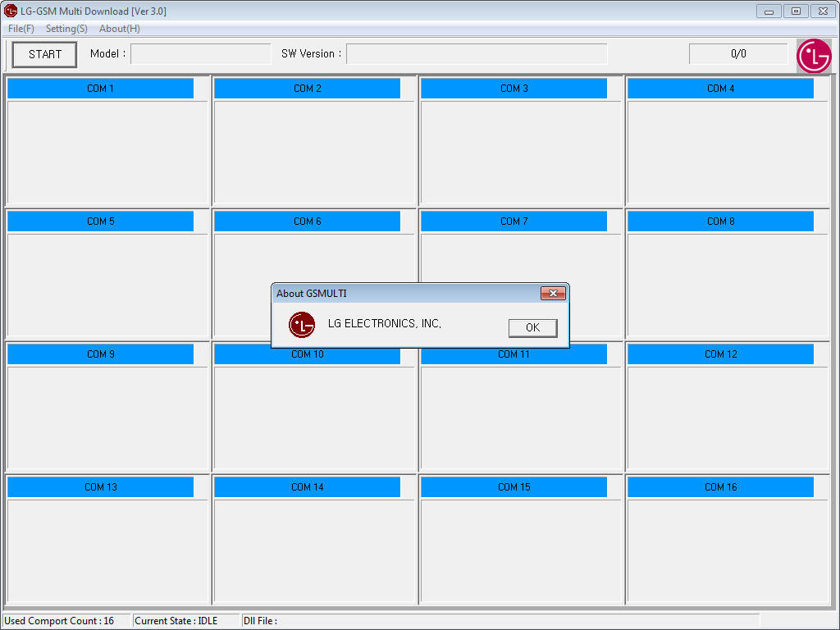Open the Setting(S) menu

pyautogui.click(x=66, y=29)
